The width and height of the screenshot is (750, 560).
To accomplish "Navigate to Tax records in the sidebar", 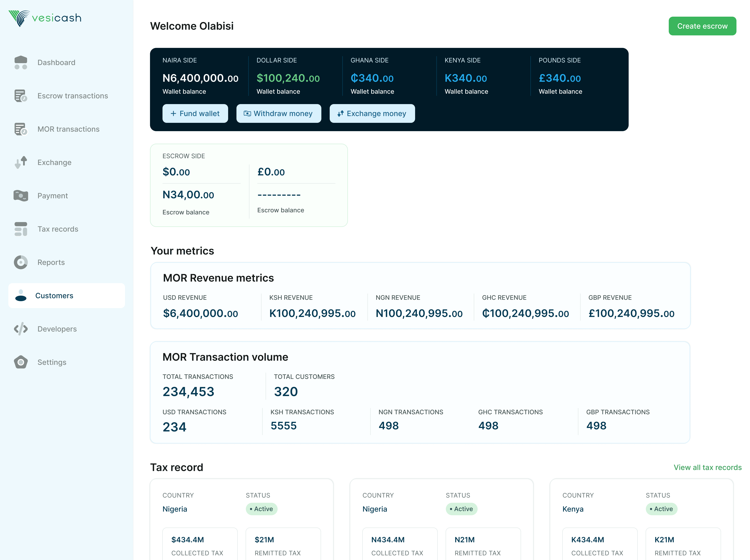I will 67,229.
